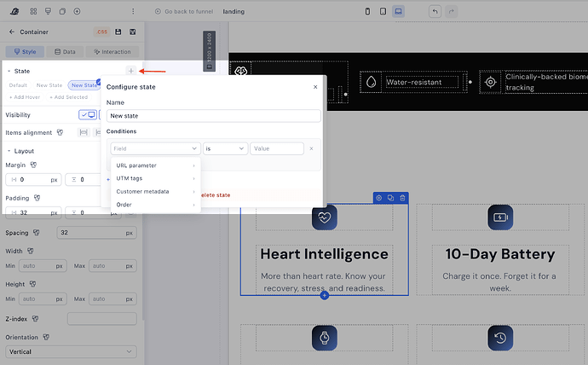Click the Add Hover button
This screenshot has width=588, height=365.
tap(25, 97)
